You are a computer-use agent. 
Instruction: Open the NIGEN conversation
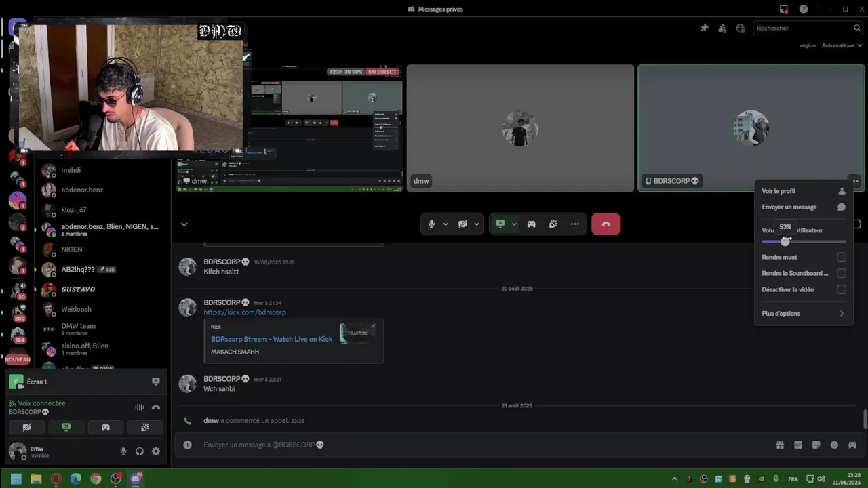[x=102, y=249]
